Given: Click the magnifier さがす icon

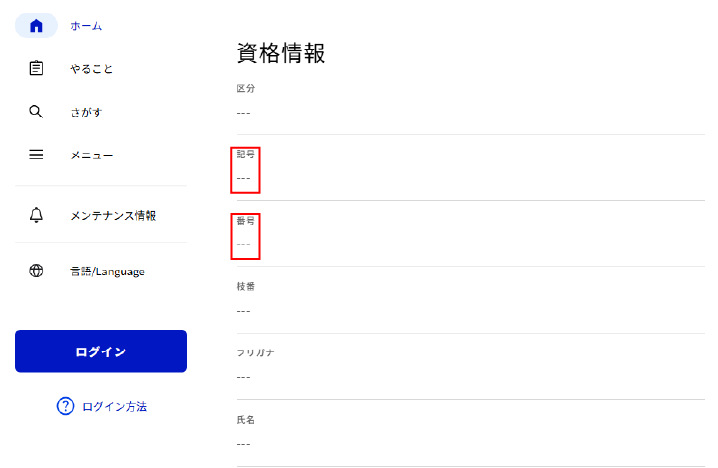Looking at the screenshot, I should (x=36, y=111).
